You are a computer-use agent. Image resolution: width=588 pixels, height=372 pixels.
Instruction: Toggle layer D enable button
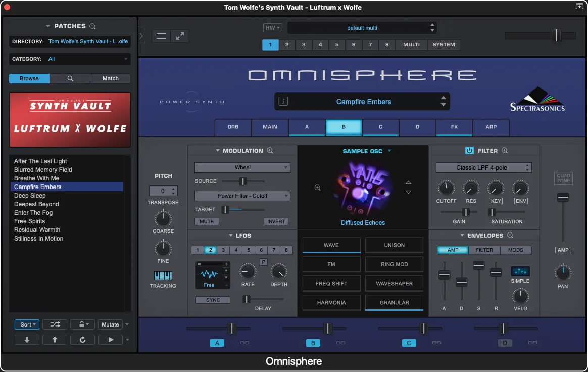pyautogui.click(x=505, y=343)
